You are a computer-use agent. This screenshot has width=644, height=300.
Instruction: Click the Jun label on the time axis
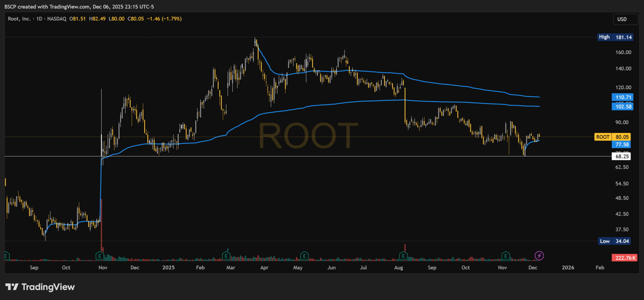click(331, 267)
